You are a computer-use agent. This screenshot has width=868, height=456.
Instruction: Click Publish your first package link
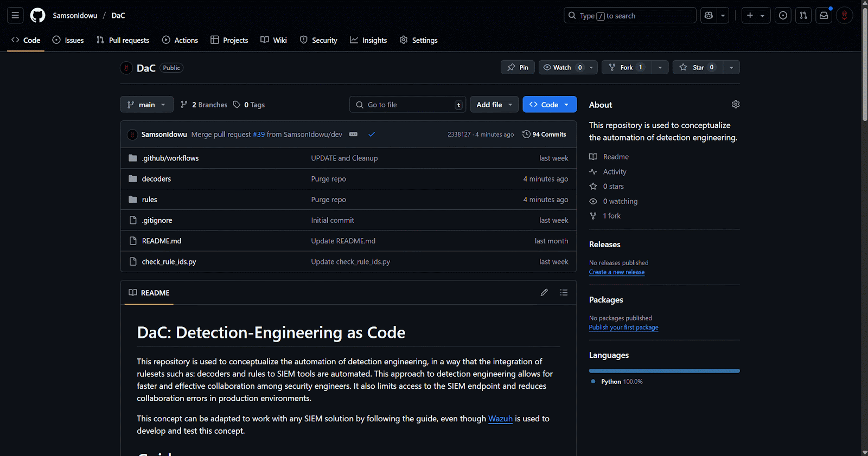point(624,327)
